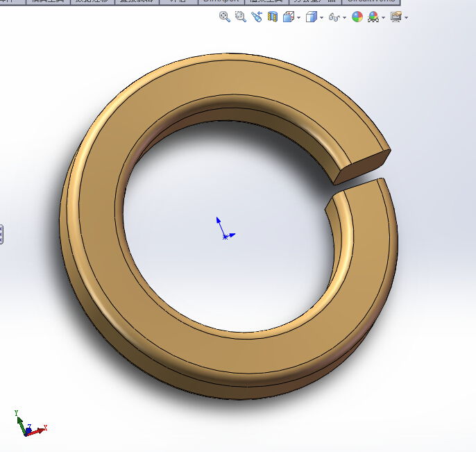476x452 pixels.
Task: Click the Display Style cube icon
Action: pos(311,17)
